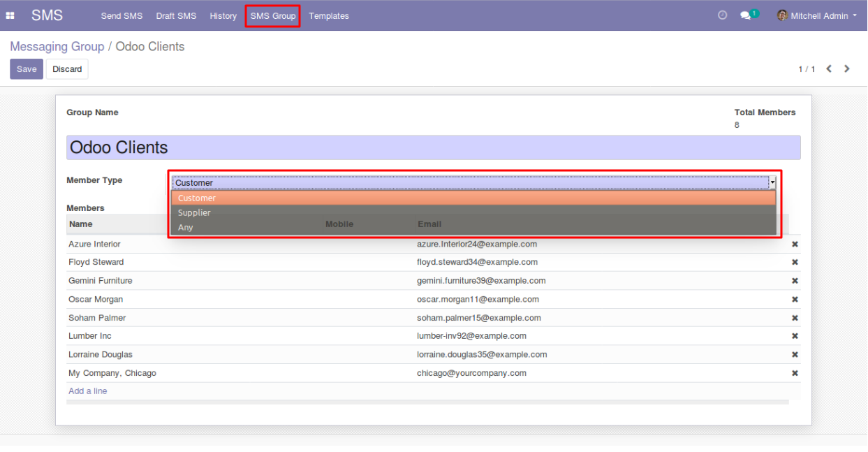868x452 pixels.
Task: Open the conversations chat icon
Action: [745, 15]
